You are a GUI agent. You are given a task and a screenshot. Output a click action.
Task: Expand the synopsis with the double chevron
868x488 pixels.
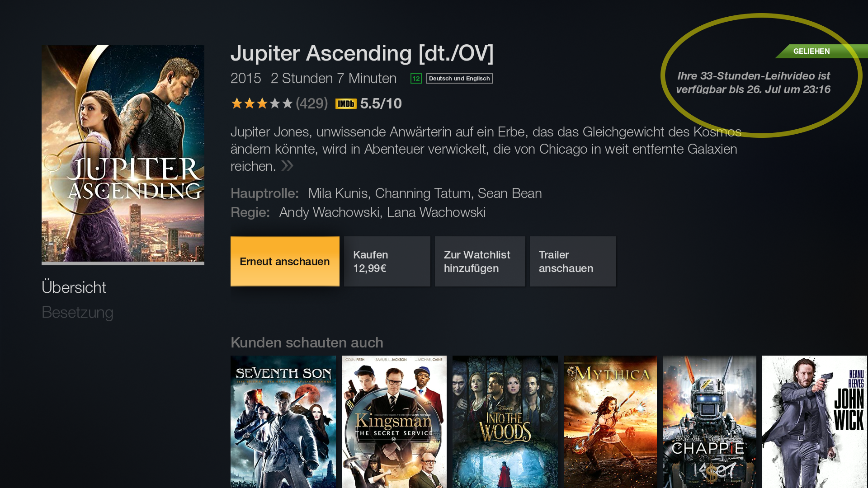pyautogui.click(x=288, y=166)
